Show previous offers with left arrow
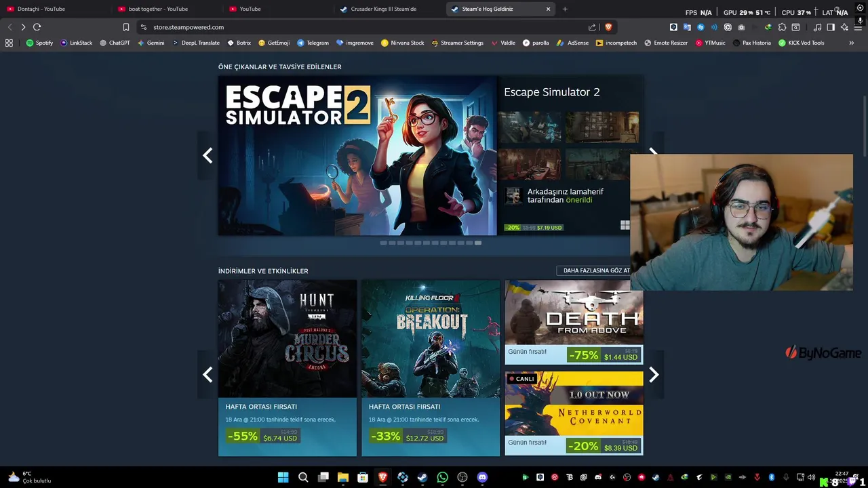The width and height of the screenshot is (868, 488). (208, 375)
